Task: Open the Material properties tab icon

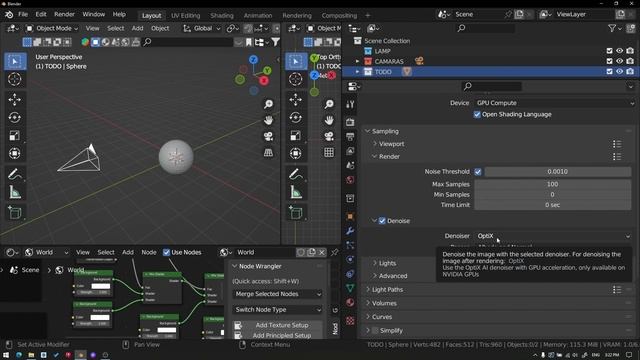Action: tap(350, 302)
